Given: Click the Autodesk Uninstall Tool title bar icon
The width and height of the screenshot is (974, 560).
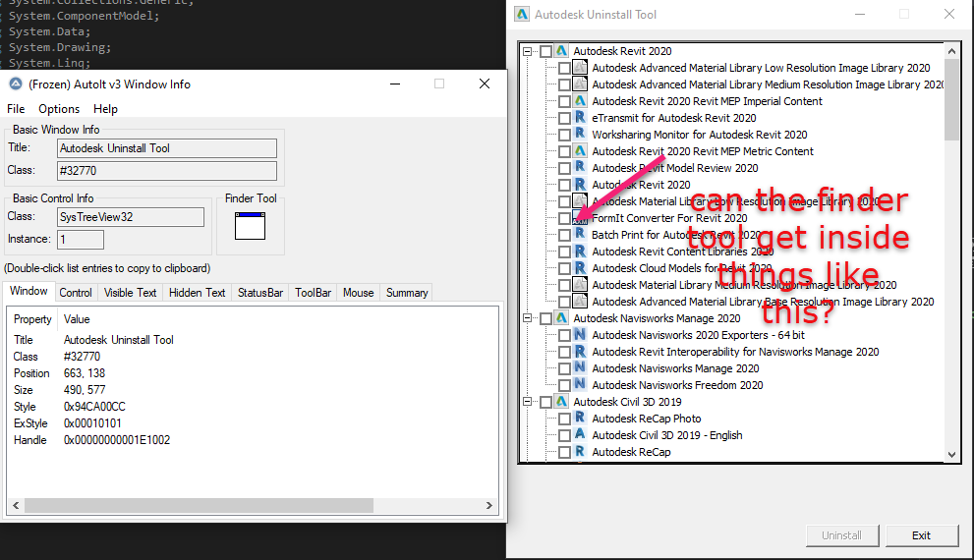Looking at the screenshot, I should tap(522, 15).
